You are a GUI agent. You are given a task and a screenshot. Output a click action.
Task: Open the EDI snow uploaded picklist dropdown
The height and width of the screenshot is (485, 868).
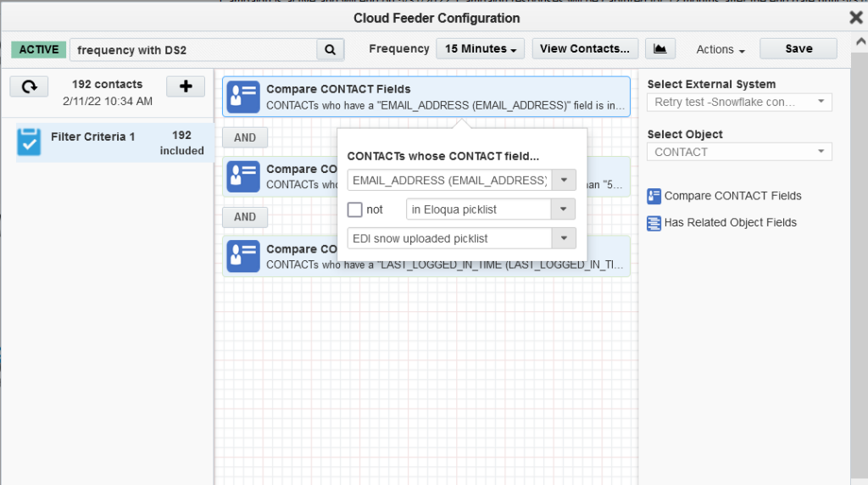click(564, 238)
